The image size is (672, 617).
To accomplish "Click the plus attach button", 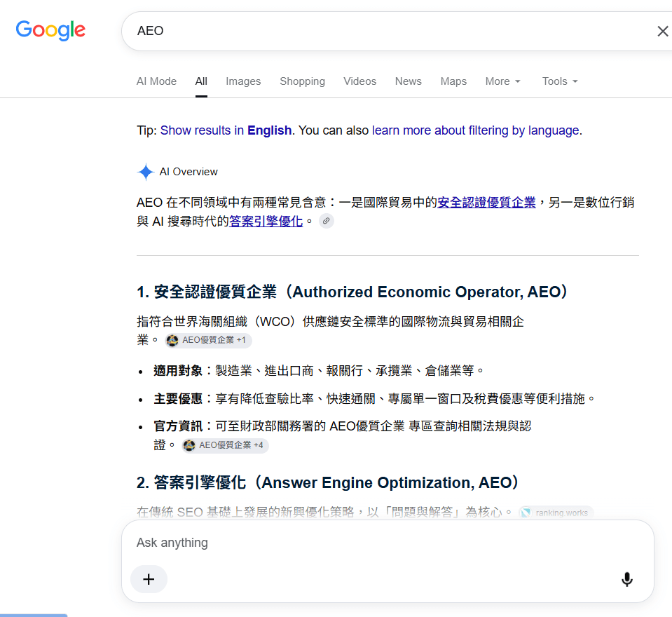I will click(x=149, y=579).
